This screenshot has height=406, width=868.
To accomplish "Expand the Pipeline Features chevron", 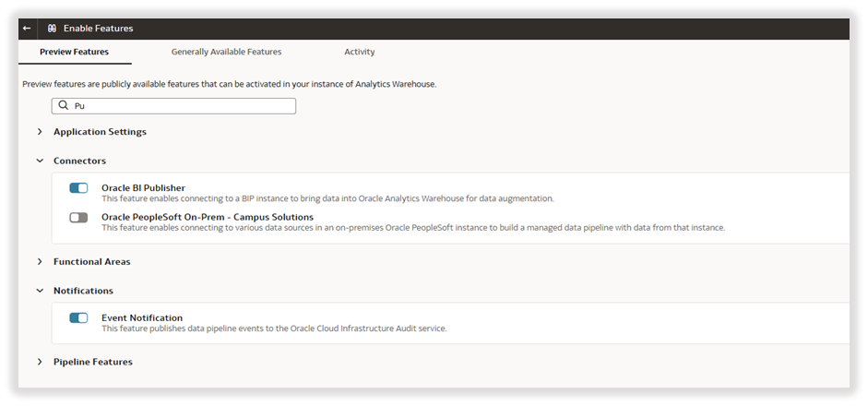I will 40,362.
